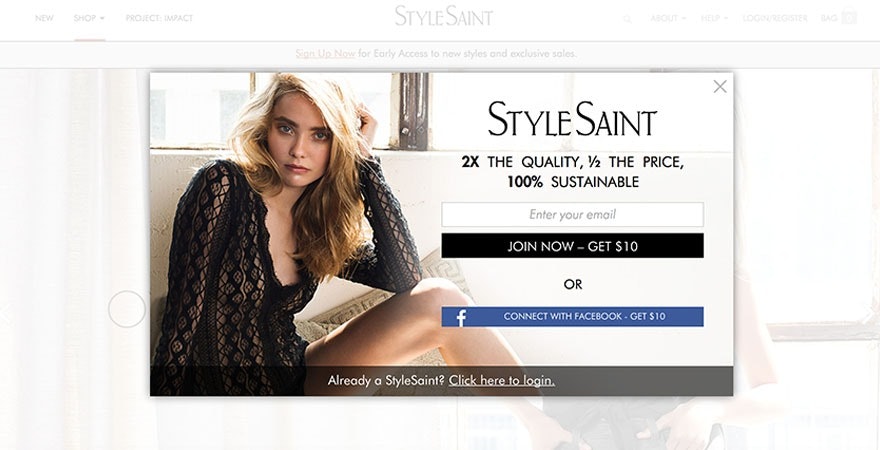Screen dimensions: 880x450
Task: Click CONNECT WITH FACEBOOK - GET $10
Action: (572, 316)
